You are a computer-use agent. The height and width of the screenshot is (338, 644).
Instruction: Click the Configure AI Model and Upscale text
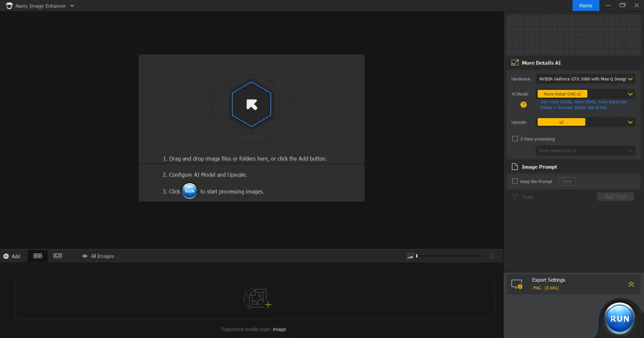tap(205, 175)
